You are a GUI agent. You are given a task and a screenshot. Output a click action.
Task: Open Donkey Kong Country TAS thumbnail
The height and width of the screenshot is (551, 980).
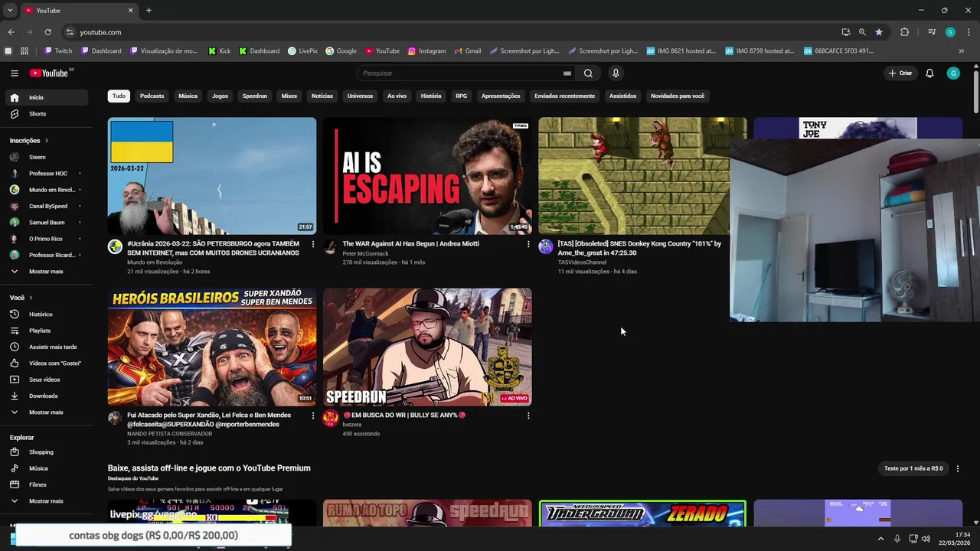pyautogui.click(x=634, y=176)
